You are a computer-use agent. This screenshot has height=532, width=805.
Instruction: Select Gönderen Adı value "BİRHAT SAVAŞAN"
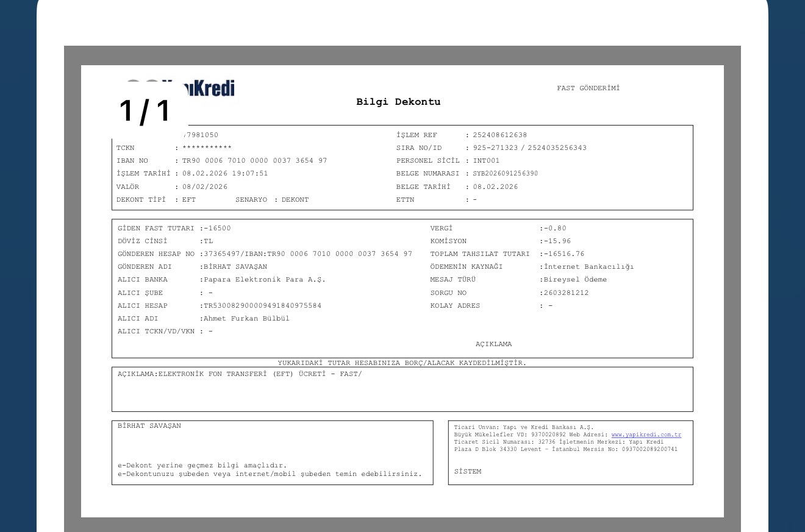[235, 267]
